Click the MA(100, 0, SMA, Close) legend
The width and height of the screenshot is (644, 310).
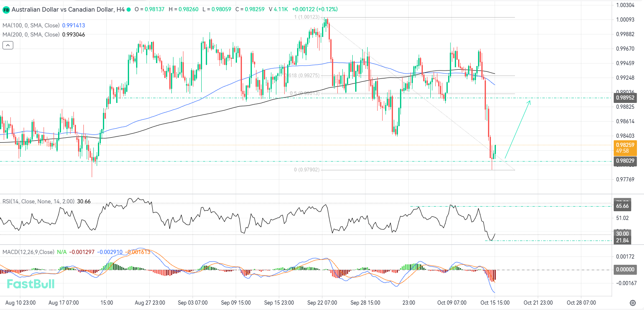31,25
